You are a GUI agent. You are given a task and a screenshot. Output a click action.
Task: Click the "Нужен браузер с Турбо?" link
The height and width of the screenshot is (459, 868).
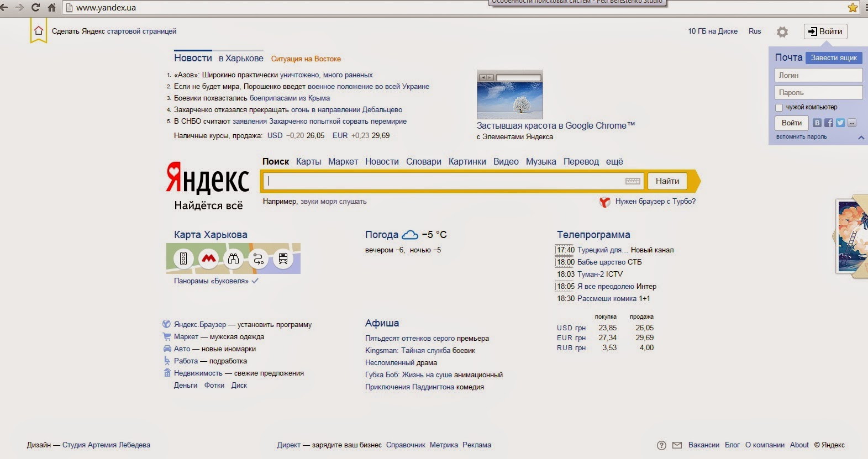655,201
